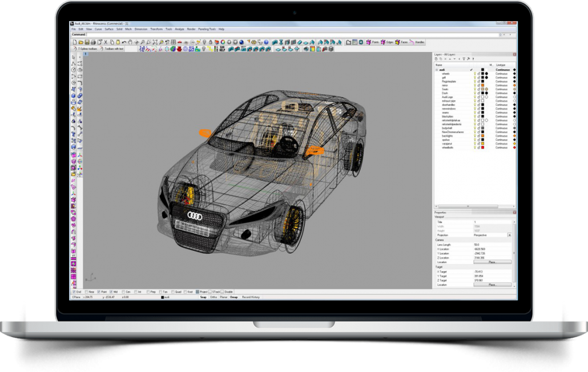Click the light bulb icon in main toolbar
This screenshot has height=372, width=588.
[204, 42]
